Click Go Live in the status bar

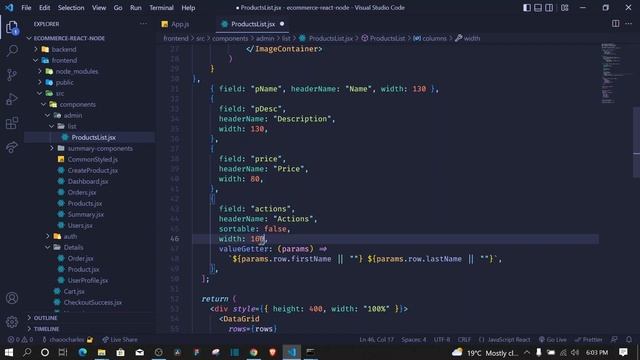click(x=552, y=340)
